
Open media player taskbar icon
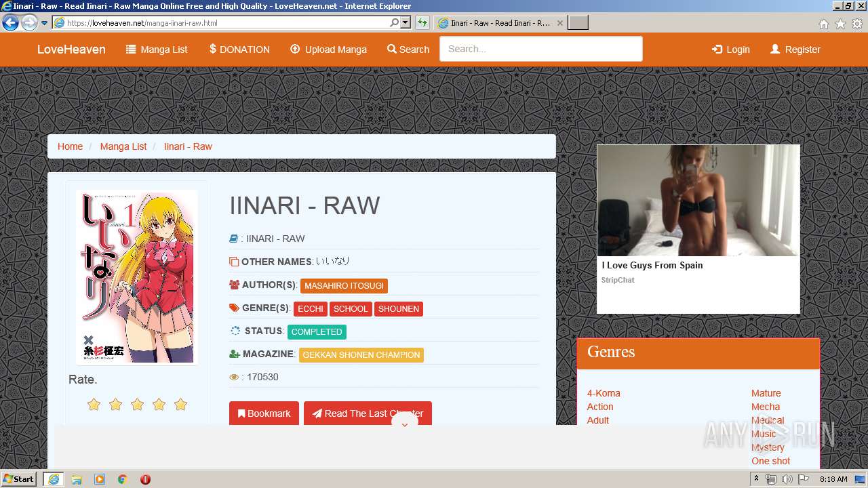(100, 479)
